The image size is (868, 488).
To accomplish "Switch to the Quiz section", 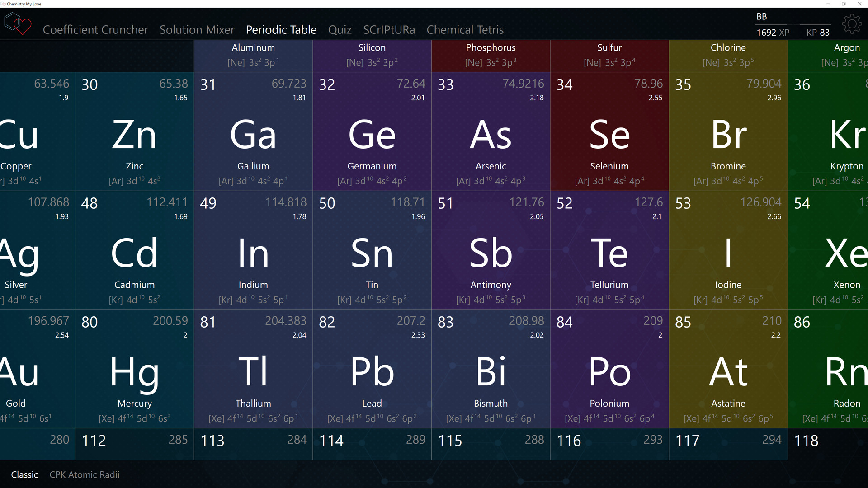I will pyautogui.click(x=340, y=30).
